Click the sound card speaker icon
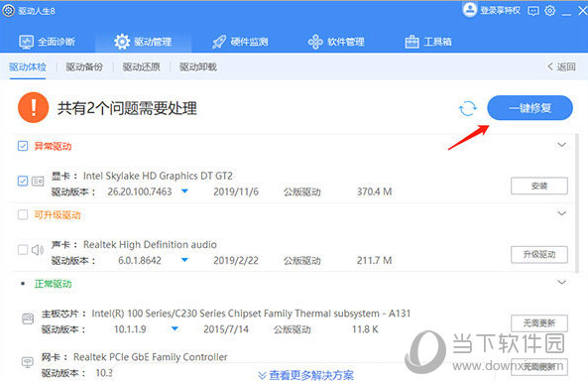 click(38, 250)
